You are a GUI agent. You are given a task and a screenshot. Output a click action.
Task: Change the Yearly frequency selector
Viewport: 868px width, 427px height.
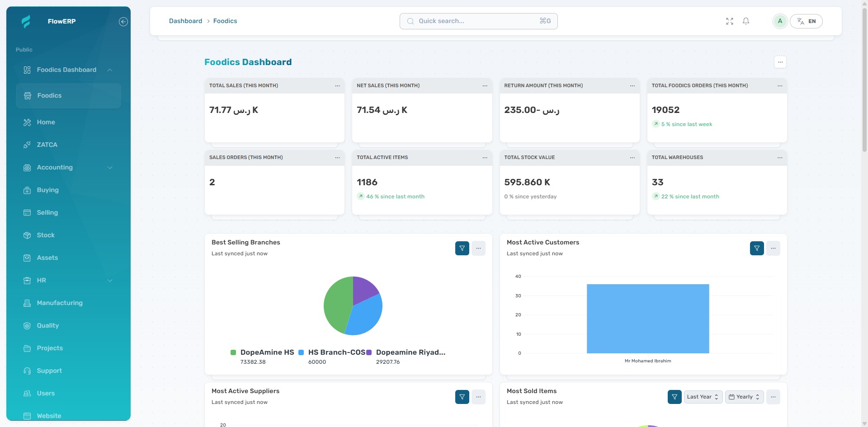pos(744,397)
